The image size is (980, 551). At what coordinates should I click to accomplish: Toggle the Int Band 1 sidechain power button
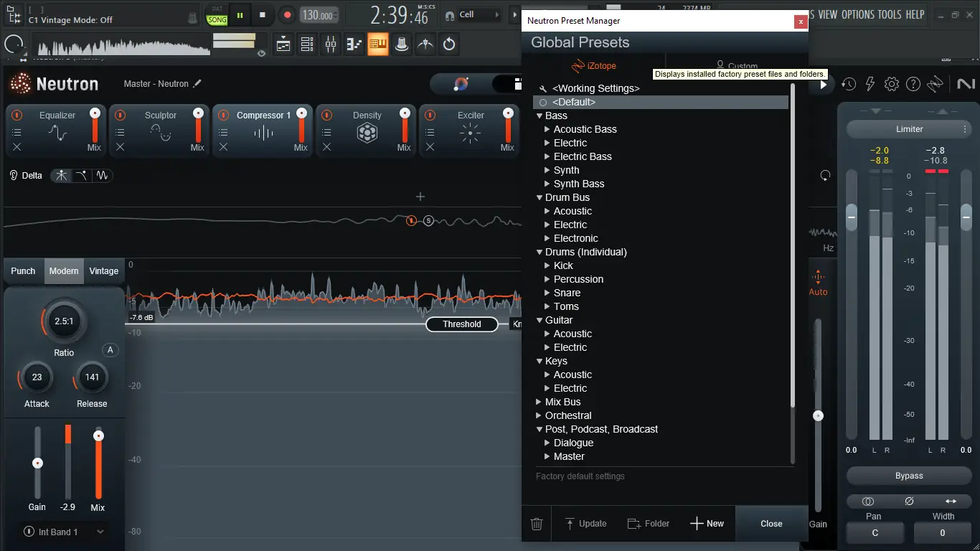pos(29,532)
